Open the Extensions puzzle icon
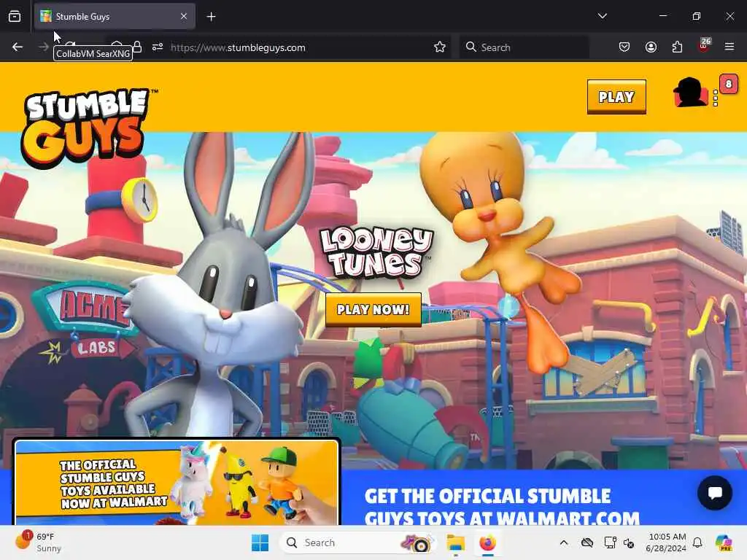Image resolution: width=747 pixels, height=560 pixels. tap(677, 47)
